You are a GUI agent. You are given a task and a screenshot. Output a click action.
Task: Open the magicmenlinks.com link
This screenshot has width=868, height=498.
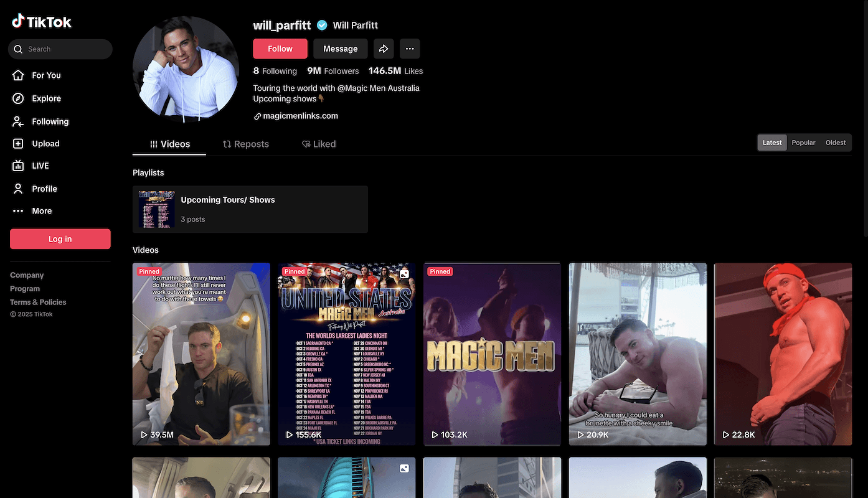pyautogui.click(x=300, y=116)
